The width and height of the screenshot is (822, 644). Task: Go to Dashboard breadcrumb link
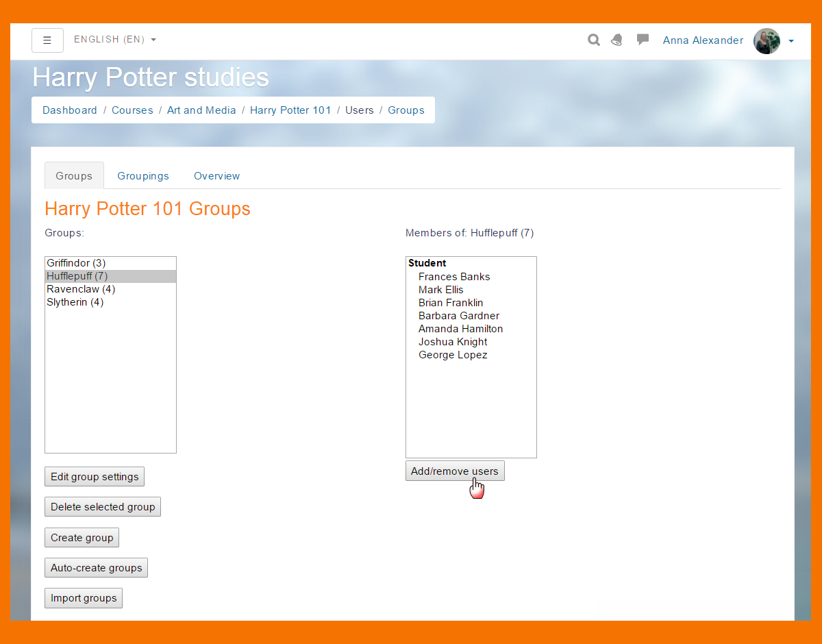[70, 110]
